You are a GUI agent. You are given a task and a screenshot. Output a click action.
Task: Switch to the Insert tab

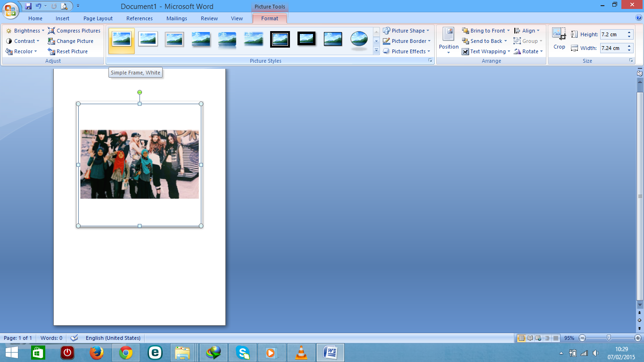[63, 18]
